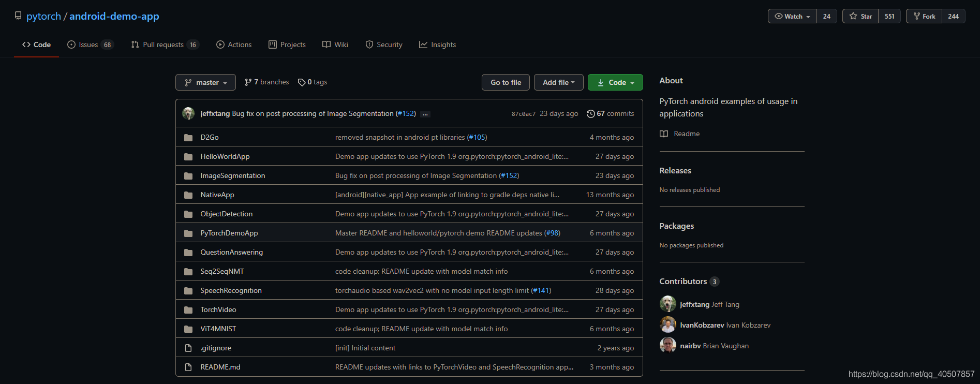Expand the commit message ellipsis

click(x=425, y=114)
